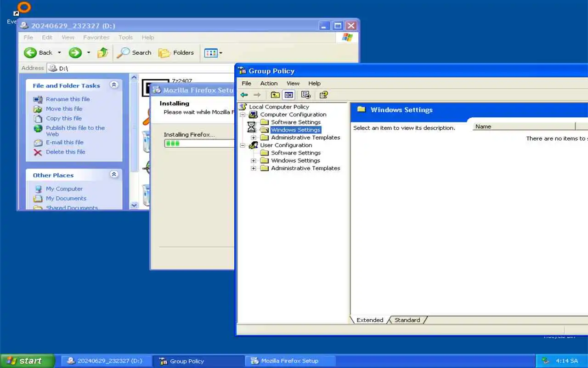Click the Up folder icon in Explorer
The width and height of the screenshot is (588, 368).
tap(103, 53)
